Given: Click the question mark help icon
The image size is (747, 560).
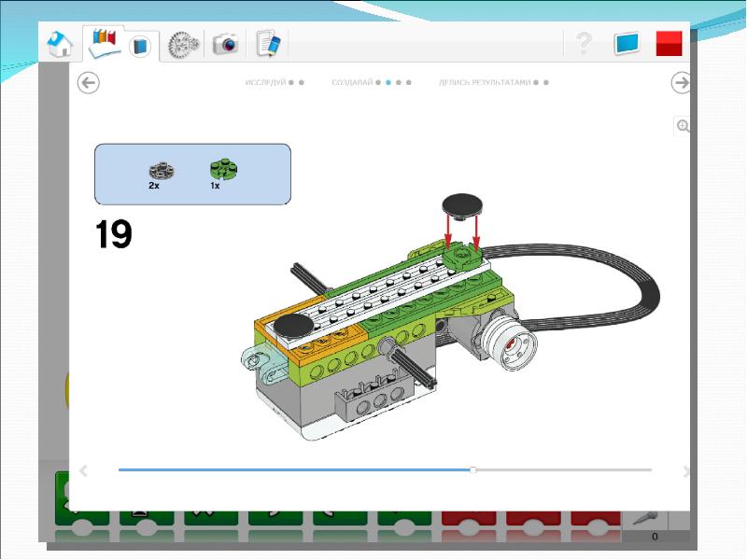Looking at the screenshot, I should click(x=584, y=43).
